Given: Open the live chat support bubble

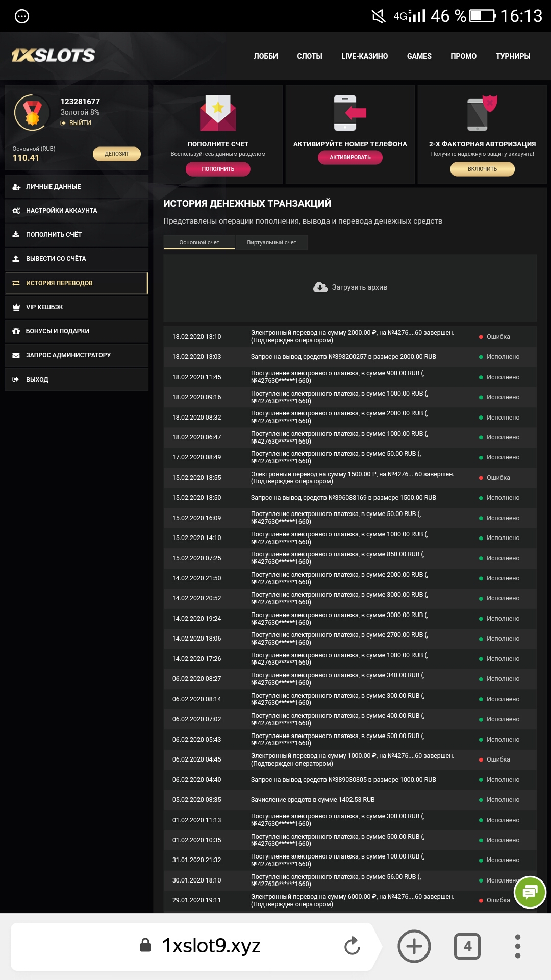Looking at the screenshot, I should coord(530,892).
